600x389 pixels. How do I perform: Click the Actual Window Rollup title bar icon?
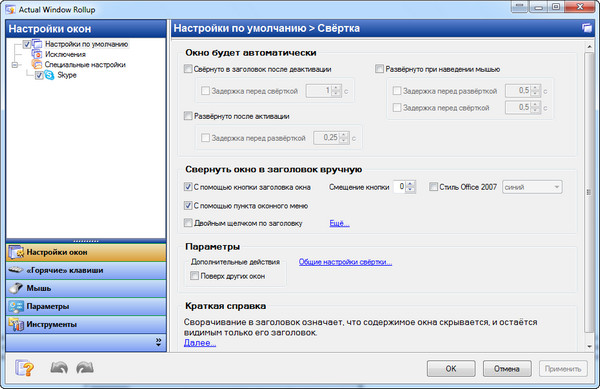10,9
